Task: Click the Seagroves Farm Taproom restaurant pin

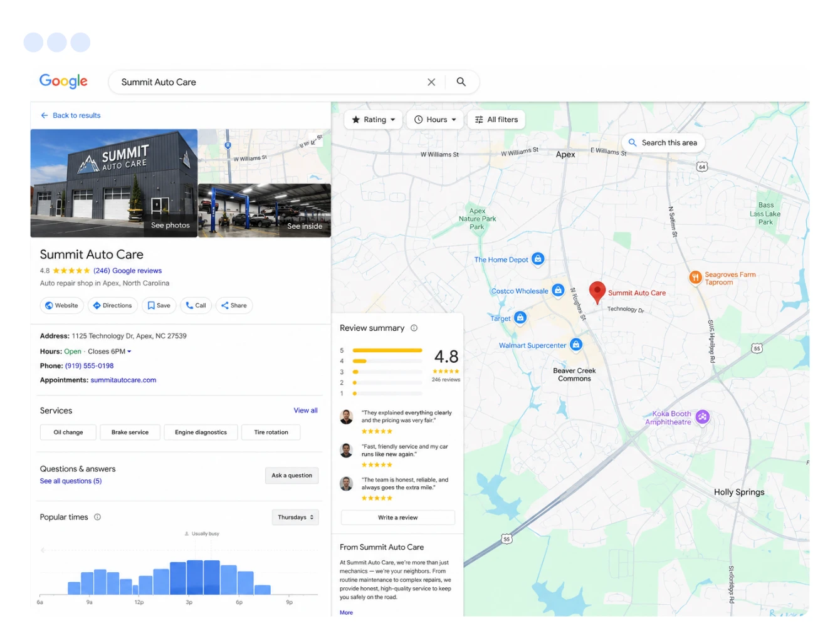Action: click(695, 277)
